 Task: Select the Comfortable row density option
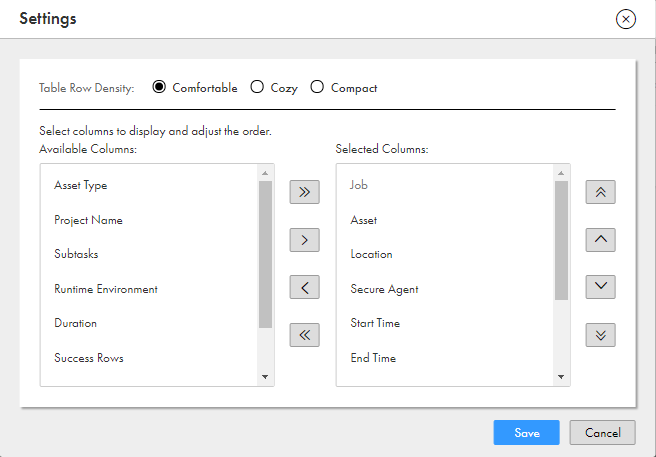tap(159, 87)
